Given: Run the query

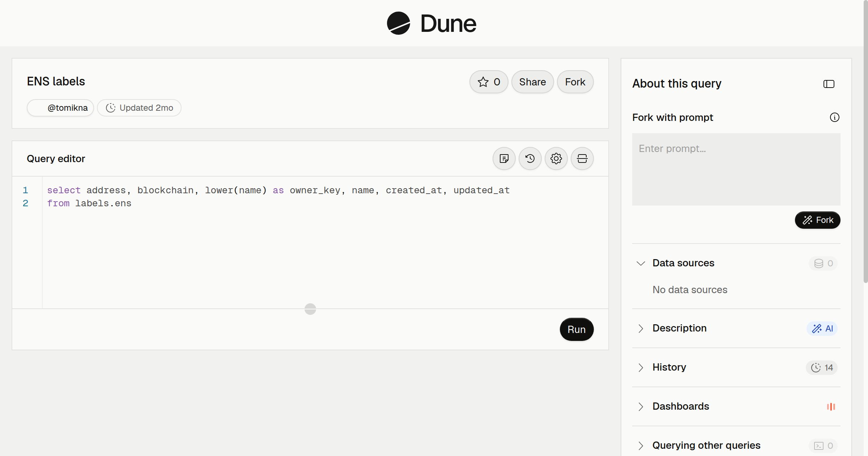Looking at the screenshot, I should [x=576, y=329].
